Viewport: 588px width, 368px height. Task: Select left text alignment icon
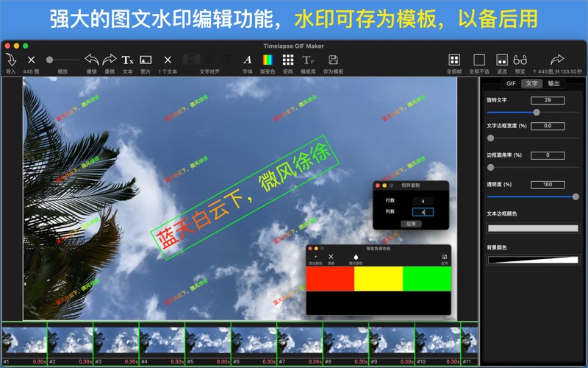(x=192, y=60)
